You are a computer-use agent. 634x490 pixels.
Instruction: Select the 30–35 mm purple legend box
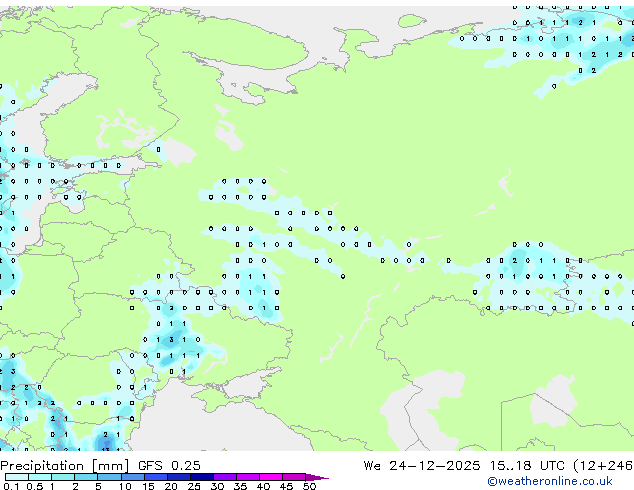point(224,477)
